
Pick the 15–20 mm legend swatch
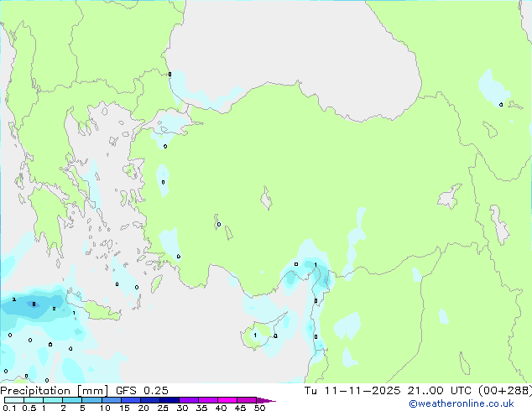tap(130, 400)
